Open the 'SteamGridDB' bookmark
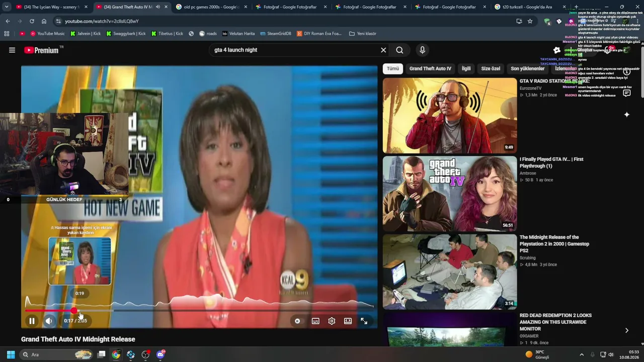The width and height of the screenshot is (644, 362). pyautogui.click(x=276, y=34)
